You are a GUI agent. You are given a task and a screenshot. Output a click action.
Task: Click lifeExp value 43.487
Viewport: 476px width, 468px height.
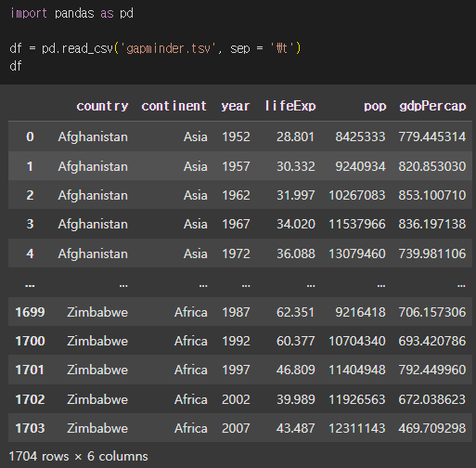click(296, 428)
